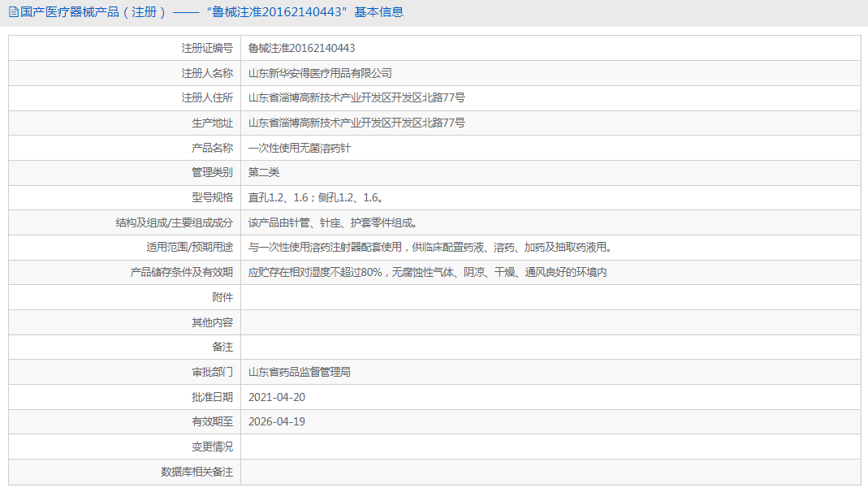This screenshot has height=492, width=868.
Task: Select the value 鲁械注准20162140443 in the table
Action: click(302, 48)
